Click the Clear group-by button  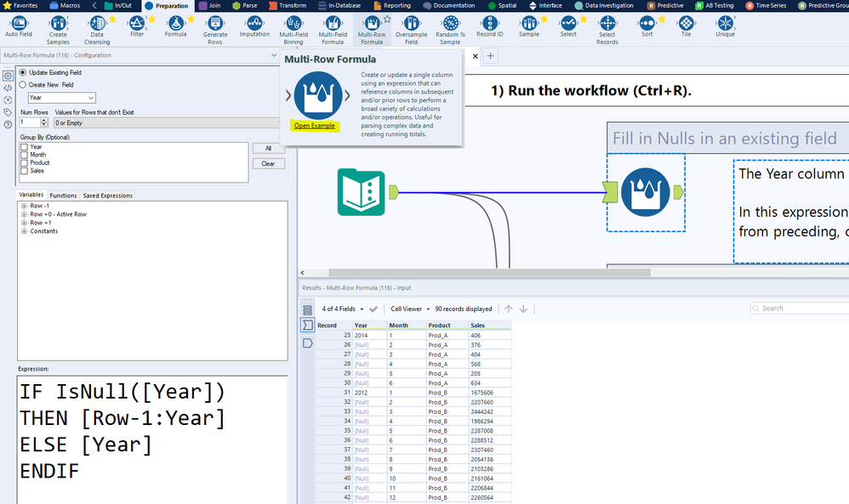269,164
